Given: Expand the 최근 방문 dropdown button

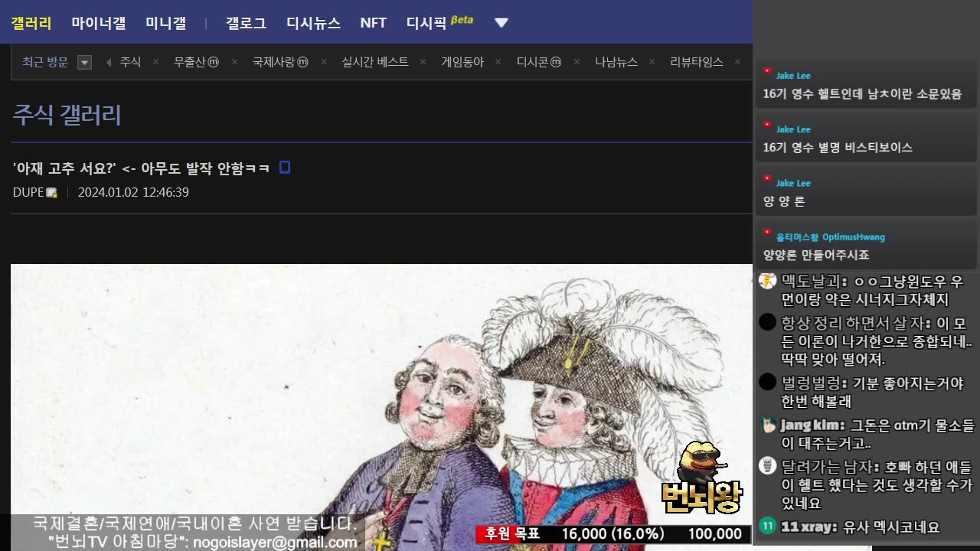Looking at the screenshot, I should coord(85,63).
